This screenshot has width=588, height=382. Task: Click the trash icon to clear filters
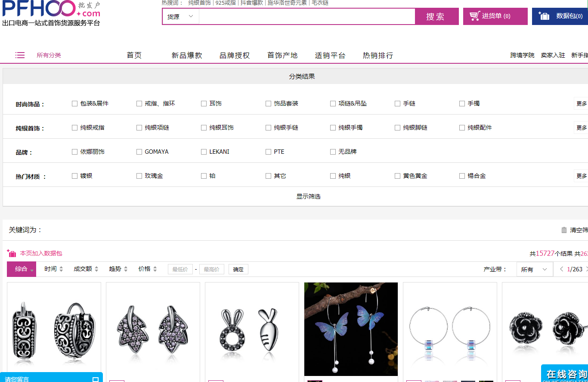564,230
